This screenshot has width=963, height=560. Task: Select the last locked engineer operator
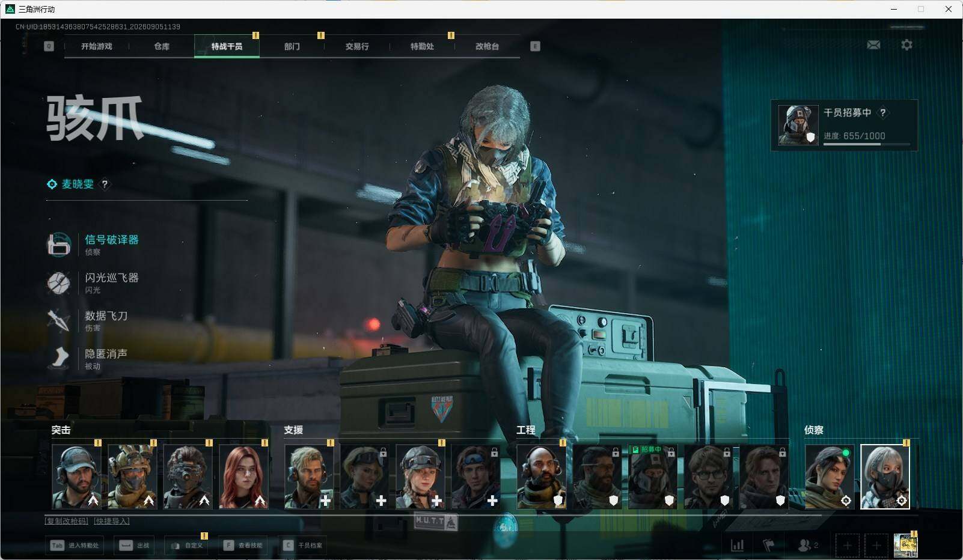coord(764,477)
